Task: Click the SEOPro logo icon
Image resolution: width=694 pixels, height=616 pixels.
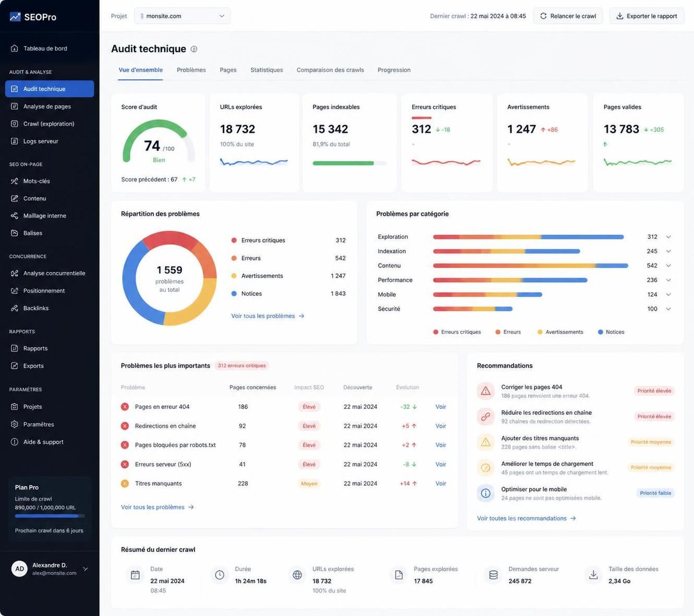Action: point(15,17)
